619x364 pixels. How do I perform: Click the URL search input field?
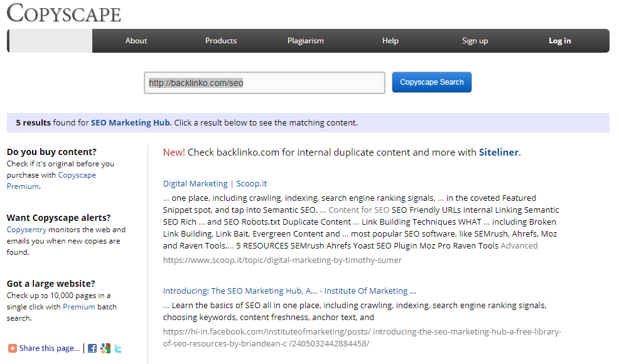tap(264, 83)
